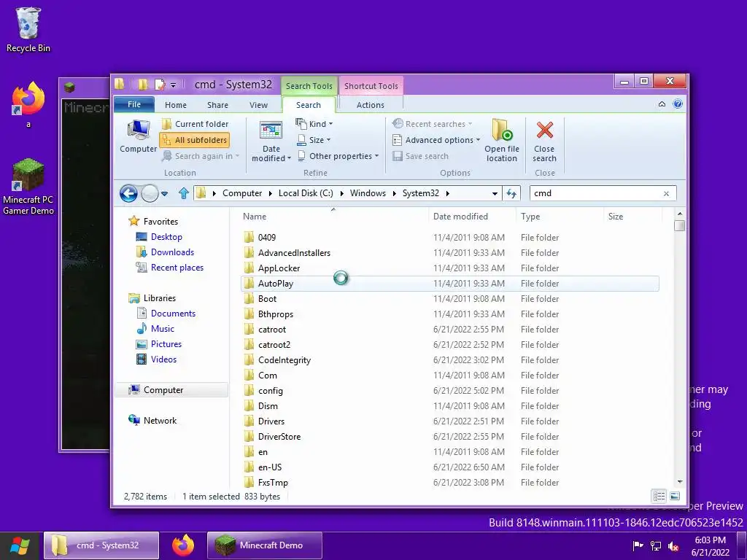Click System32 in the address breadcrumb
The image size is (747, 560).
421,192
